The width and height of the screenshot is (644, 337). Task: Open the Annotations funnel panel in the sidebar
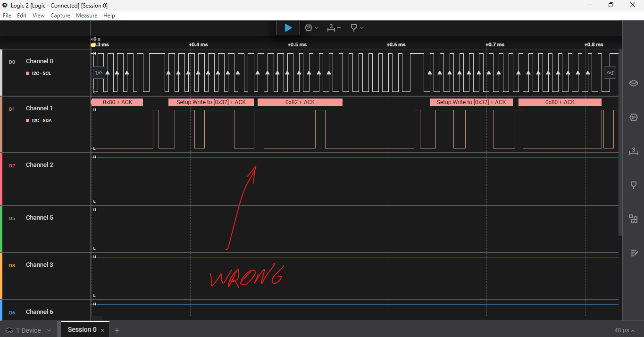tap(633, 185)
